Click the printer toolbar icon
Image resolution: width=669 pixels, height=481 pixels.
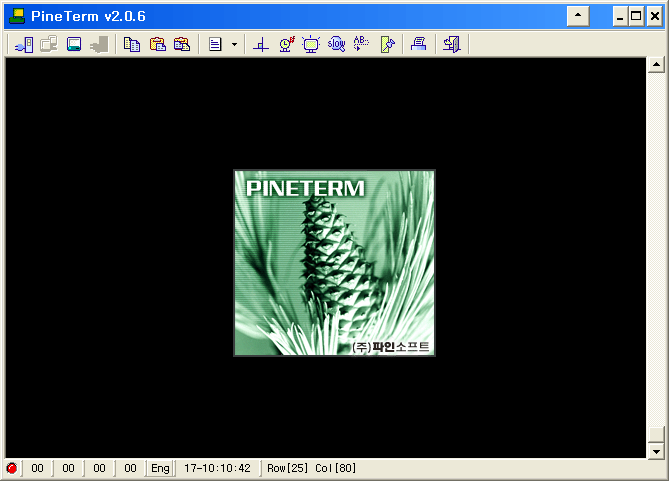[x=419, y=44]
